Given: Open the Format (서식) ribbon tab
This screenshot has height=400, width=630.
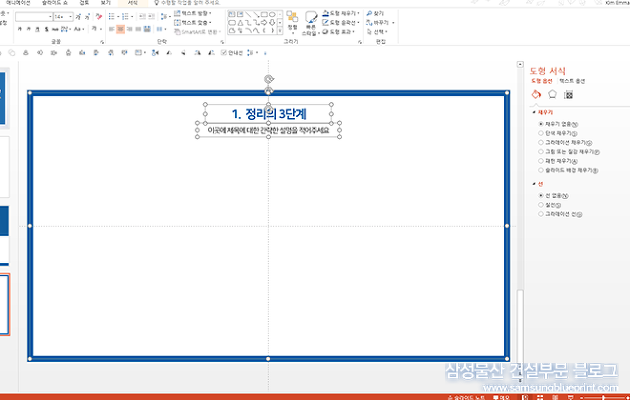Looking at the screenshot, I should 133,3.
